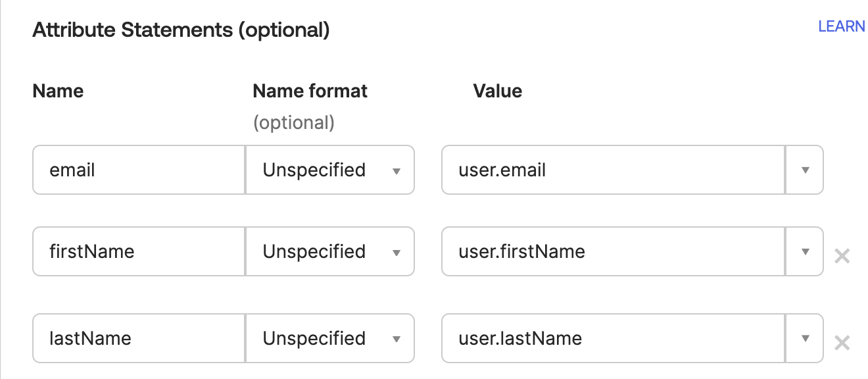Click the Name column header
Image resolution: width=868 pixels, height=379 pixels.
click(58, 91)
